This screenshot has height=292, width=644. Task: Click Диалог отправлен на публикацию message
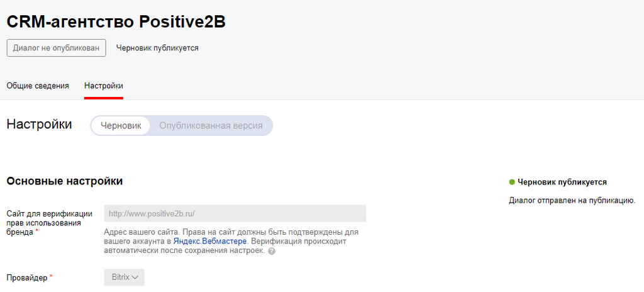click(x=572, y=201)
